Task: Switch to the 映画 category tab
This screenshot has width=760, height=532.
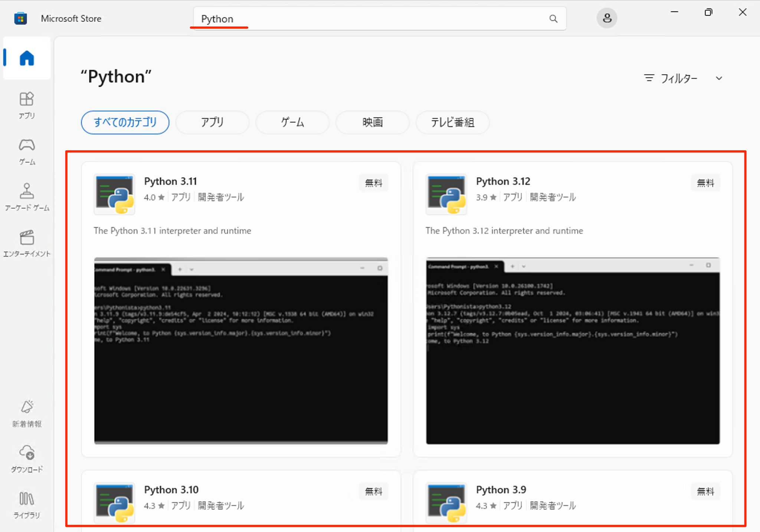Action: coord(372,122)
